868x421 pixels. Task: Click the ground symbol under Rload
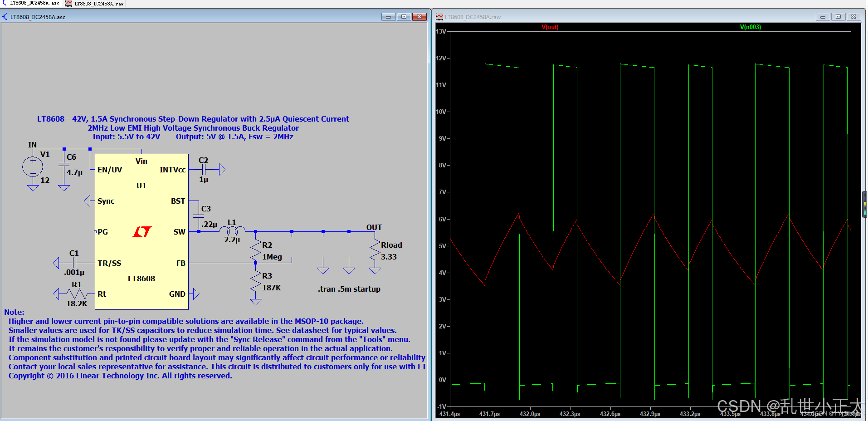pos(375,270)
